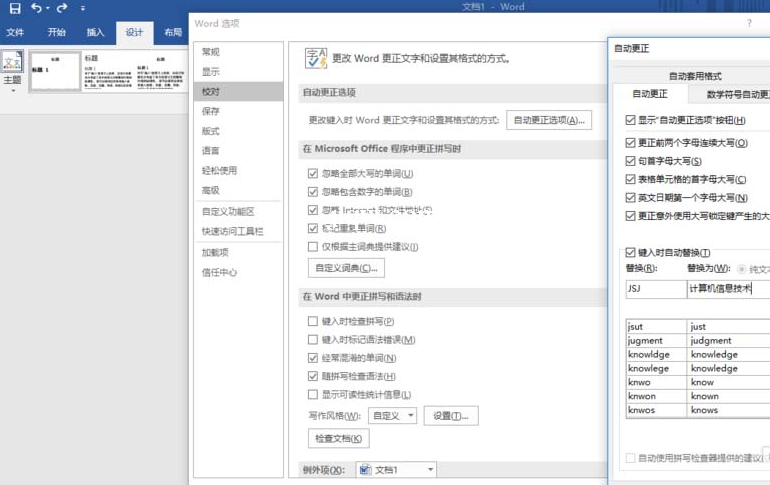Select 加载项 in the options sidebar
This screenshot has height=485, width=770.
[238, 252]
